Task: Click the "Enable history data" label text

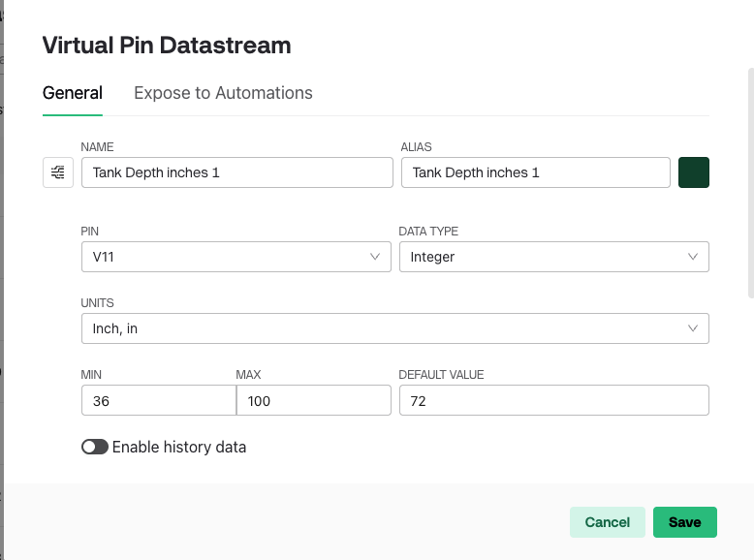Action: click(x=179, y=447)
